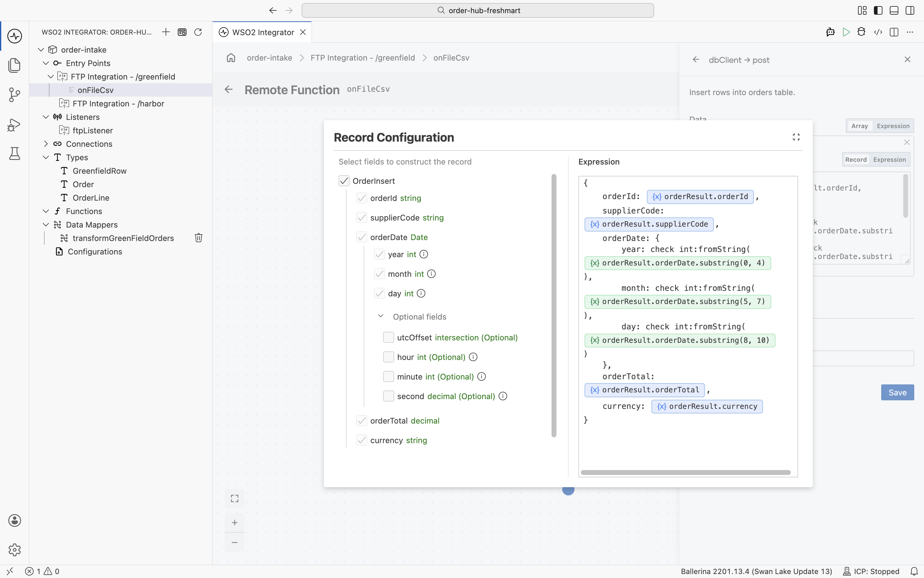Viewport: 924px width, 578px height.
Task: Enable the hour optional field
Action: click(x=388, y=357)
